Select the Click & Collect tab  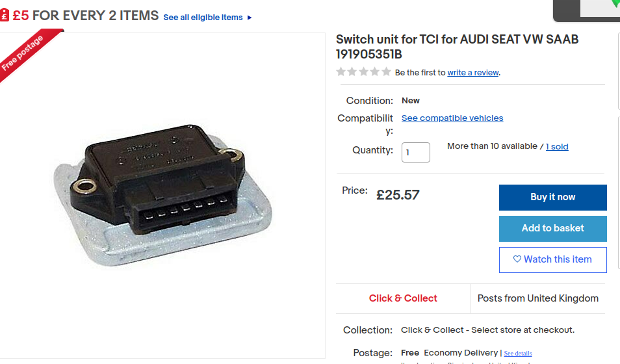(403, 298)
